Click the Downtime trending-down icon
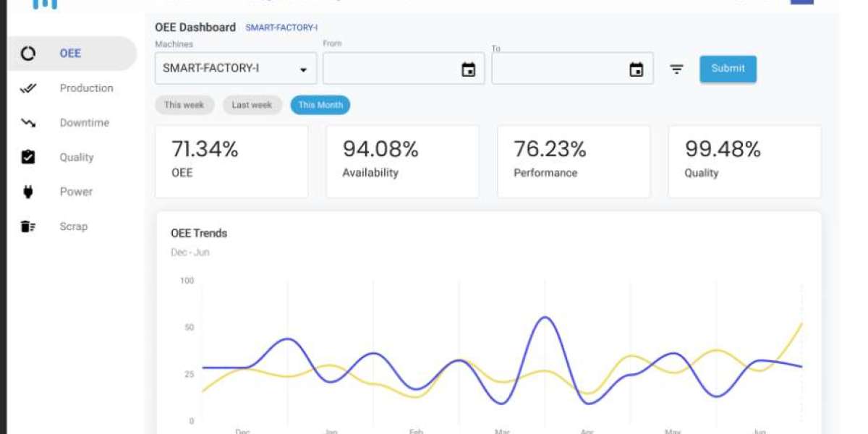868x434 pixels. [28, 123]
